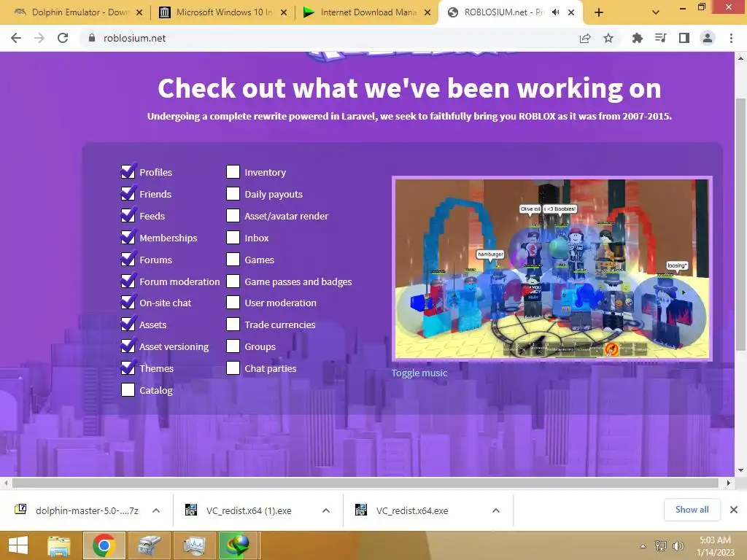The height and width of the screenshot is (560, 747).
Task: Open a new tab with the plus button
Action: pos(599,13)
